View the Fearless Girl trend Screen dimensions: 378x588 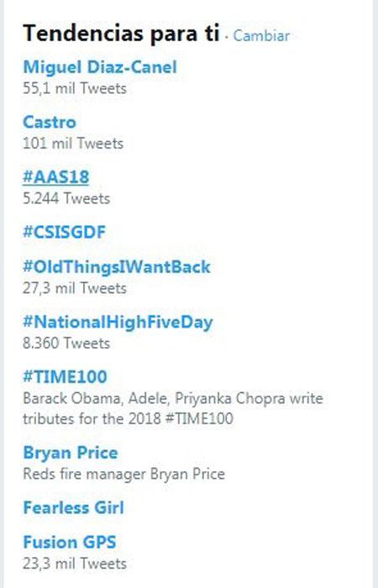pyautogui.click(x=74, y=507)
